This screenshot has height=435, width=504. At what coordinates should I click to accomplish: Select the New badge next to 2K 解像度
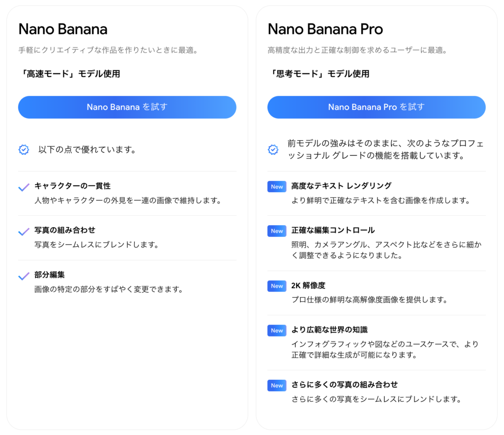point(277,286)
